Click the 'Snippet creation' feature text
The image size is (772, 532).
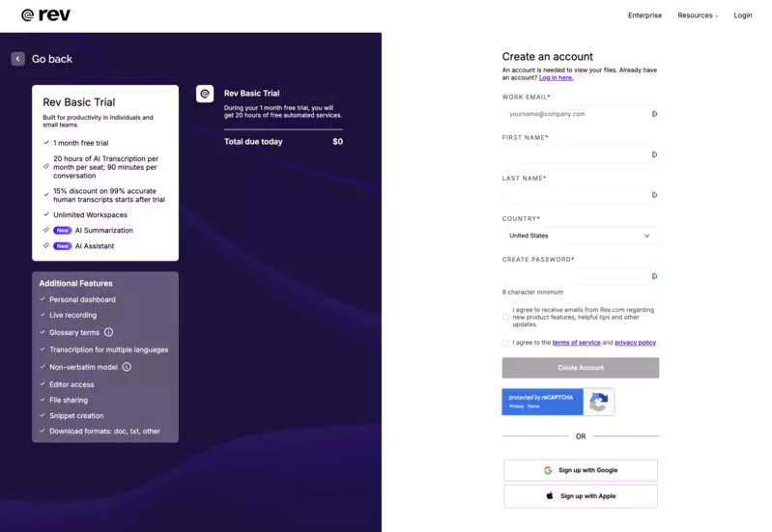pos(76,416)
